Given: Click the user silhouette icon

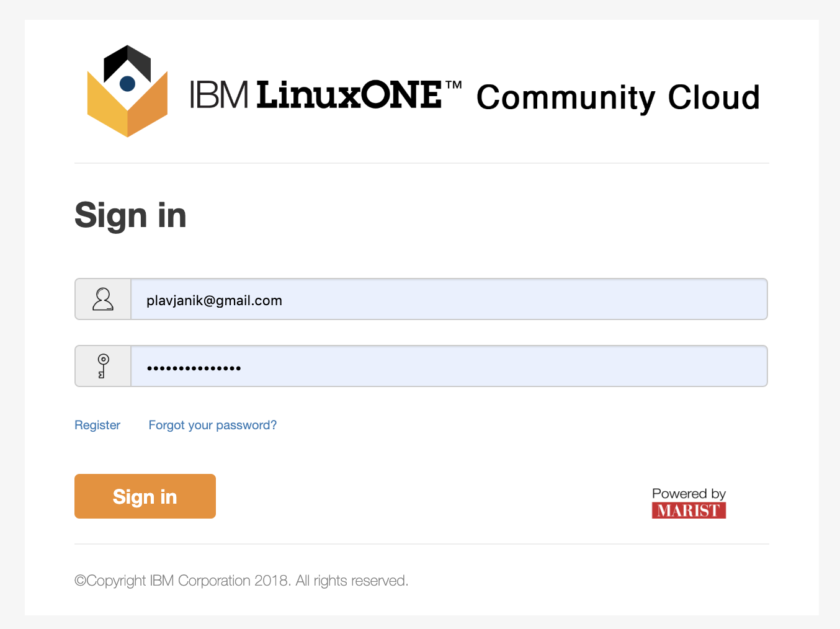Looking at the screenshot, I should coord(103,299).
